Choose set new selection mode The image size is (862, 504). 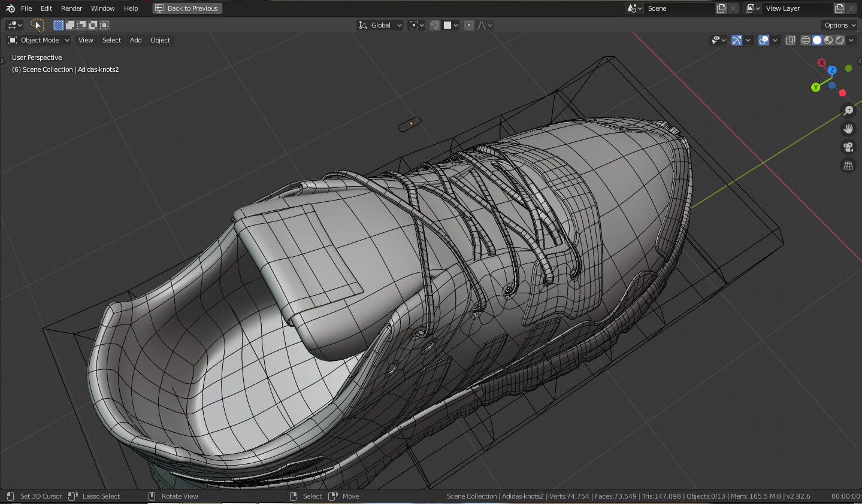click(59, 25)
